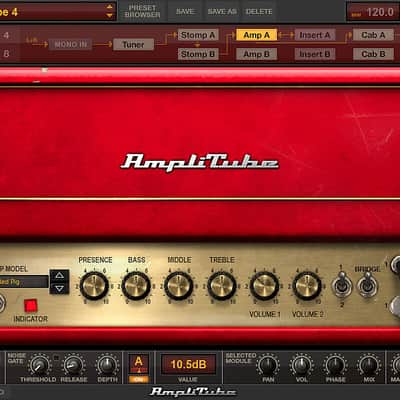Click the VOLUME 2 knob

[x=307, y=286]
